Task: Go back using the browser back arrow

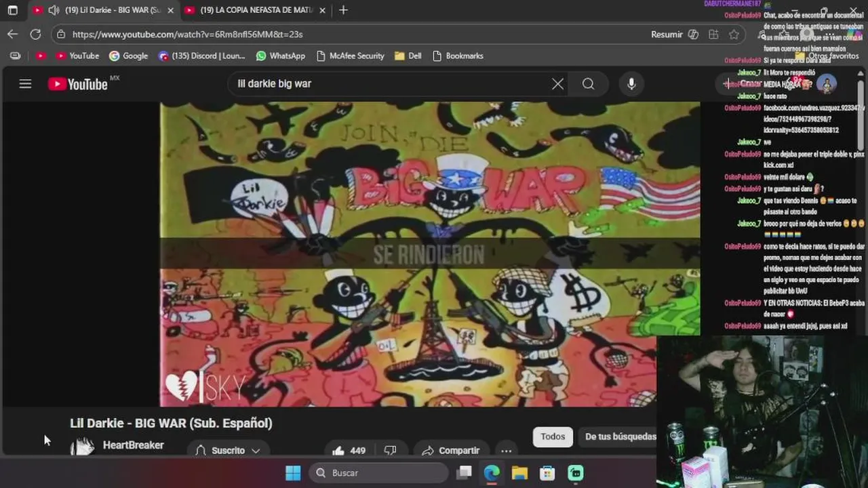Action: 13,34
